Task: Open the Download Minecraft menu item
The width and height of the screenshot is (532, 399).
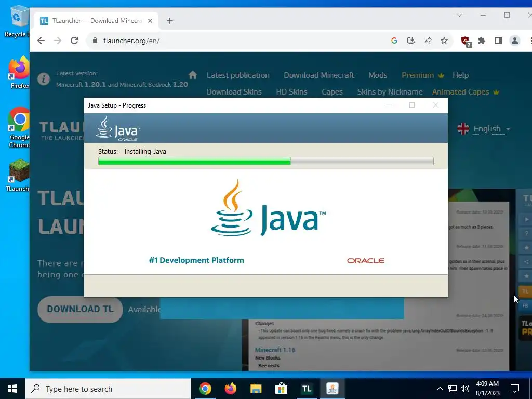Action: tap(318, 75)
